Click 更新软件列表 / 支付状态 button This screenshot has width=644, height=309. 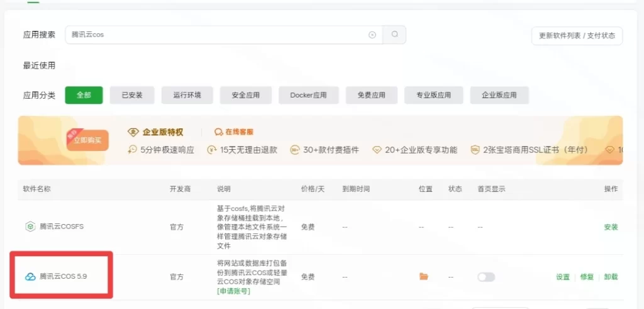577,36
